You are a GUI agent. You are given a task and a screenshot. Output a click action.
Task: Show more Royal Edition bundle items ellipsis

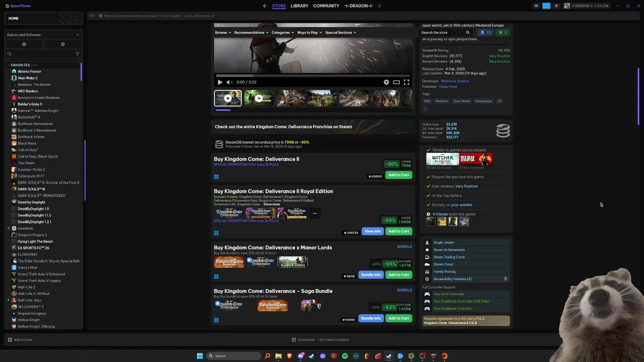(314, 213)
